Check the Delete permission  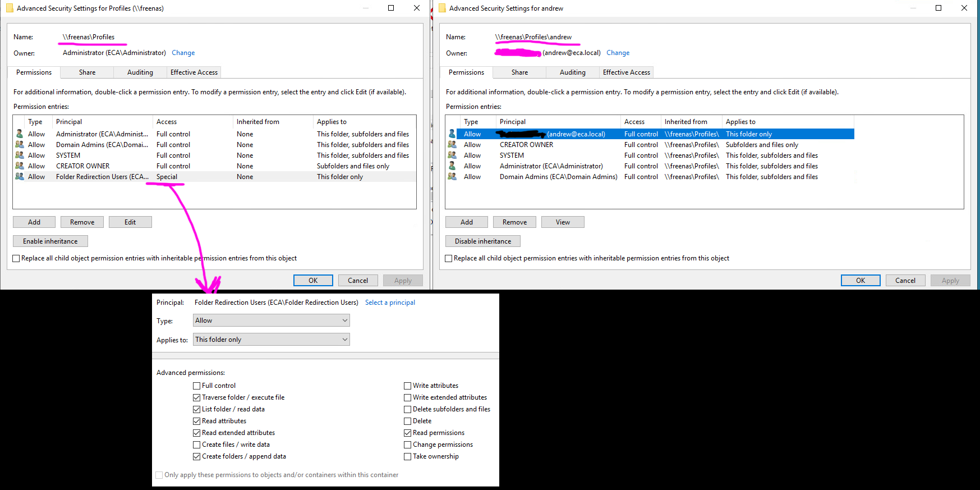pos(408,421)
